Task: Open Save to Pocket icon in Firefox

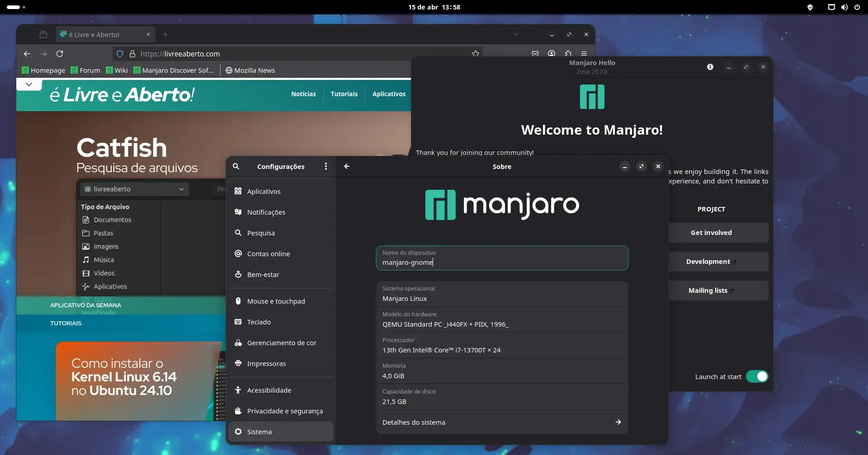Action: click(x=535, y=54)
